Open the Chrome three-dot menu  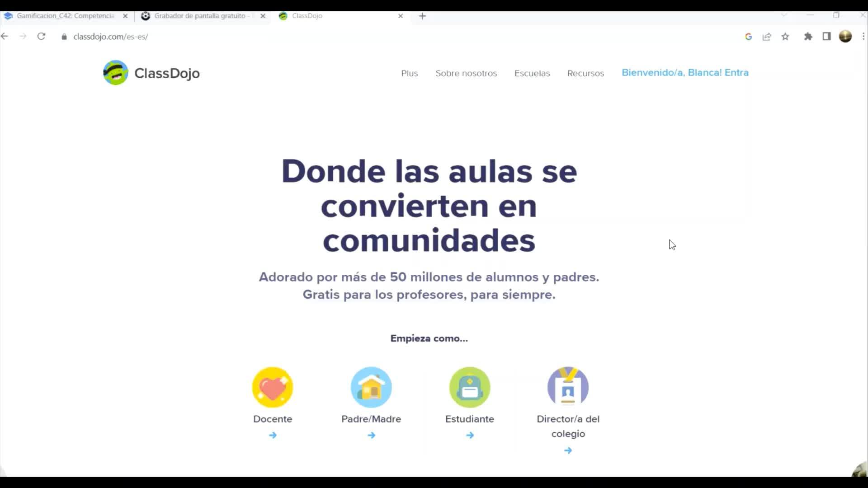863,37
